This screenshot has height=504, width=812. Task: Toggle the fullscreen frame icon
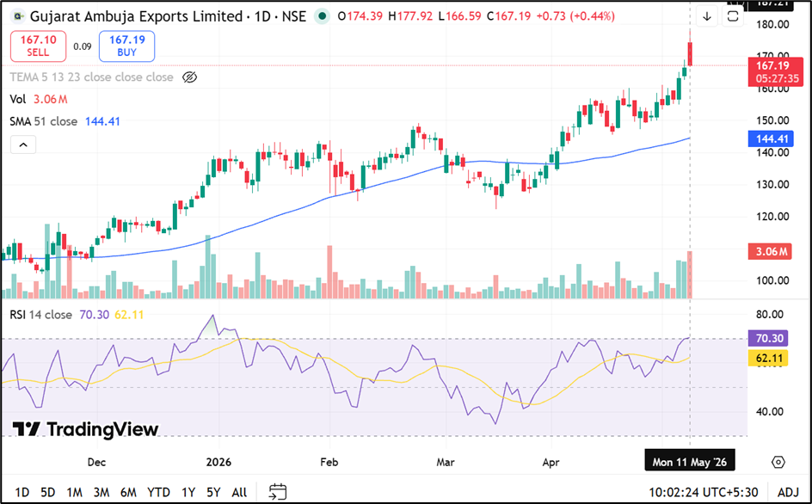pyautogui.click(x=733, y=16)
